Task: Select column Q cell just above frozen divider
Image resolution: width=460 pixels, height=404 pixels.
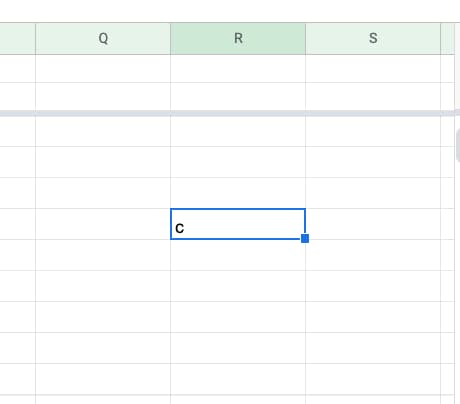Action: (x=103, y=97)
